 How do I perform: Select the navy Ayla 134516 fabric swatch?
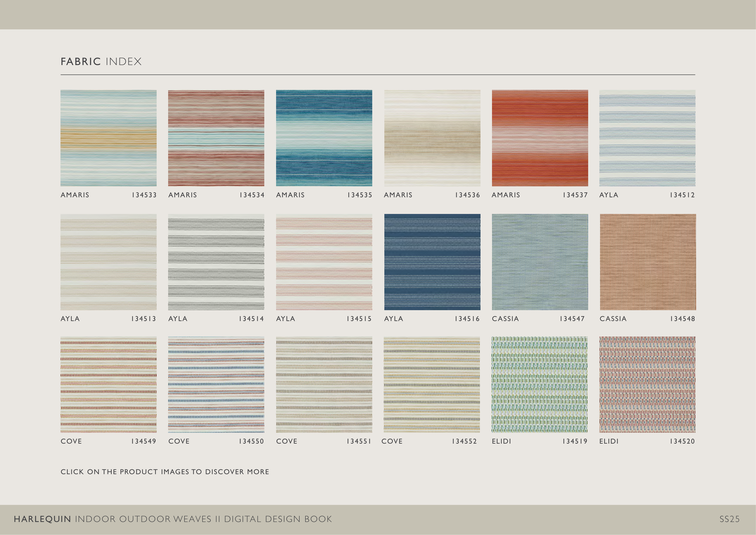pyautogui.click(x=432, y=262)
